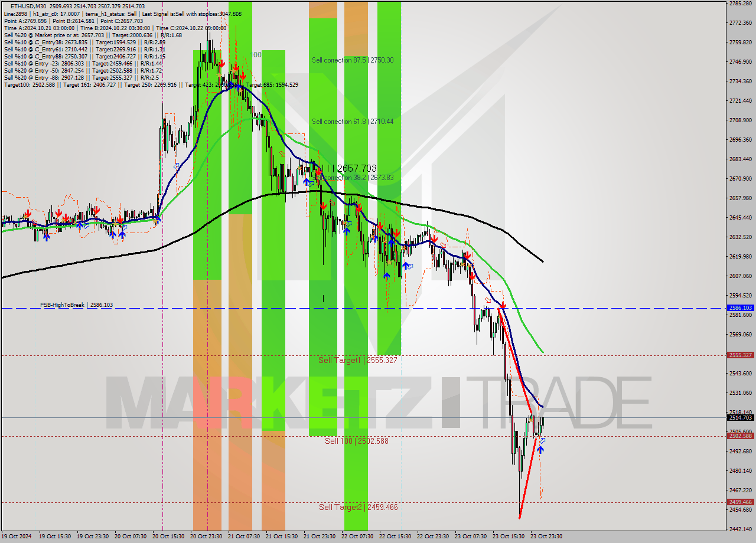Click 'Sell correction 87.5 | 2750.30' label

(x=353, y=60)
